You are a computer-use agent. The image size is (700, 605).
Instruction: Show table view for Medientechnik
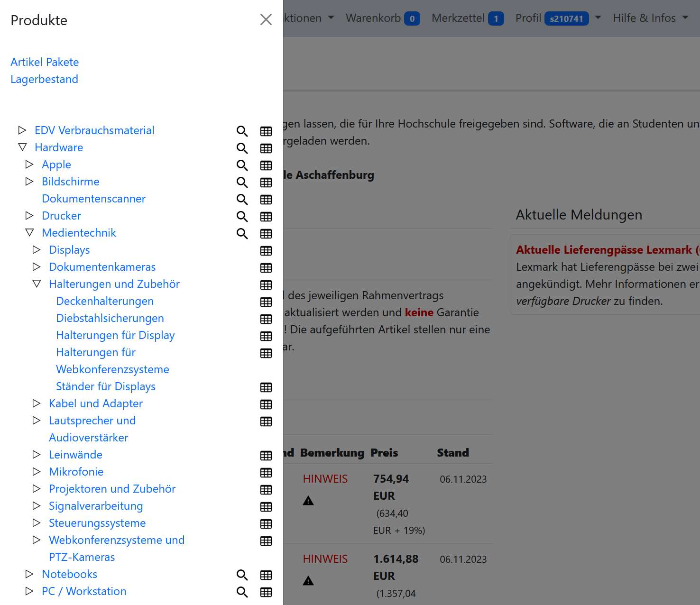(x=266, y=234)
